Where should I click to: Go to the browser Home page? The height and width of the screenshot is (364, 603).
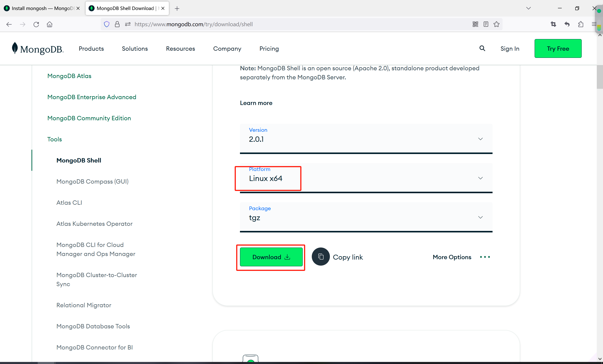click(50, 24)
